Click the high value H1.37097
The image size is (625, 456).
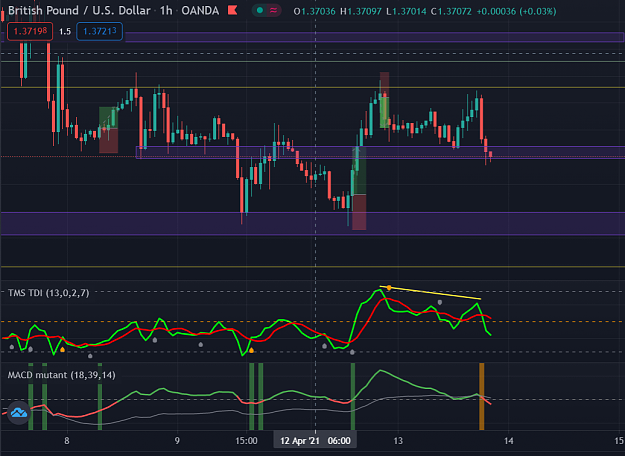[361, 11]
